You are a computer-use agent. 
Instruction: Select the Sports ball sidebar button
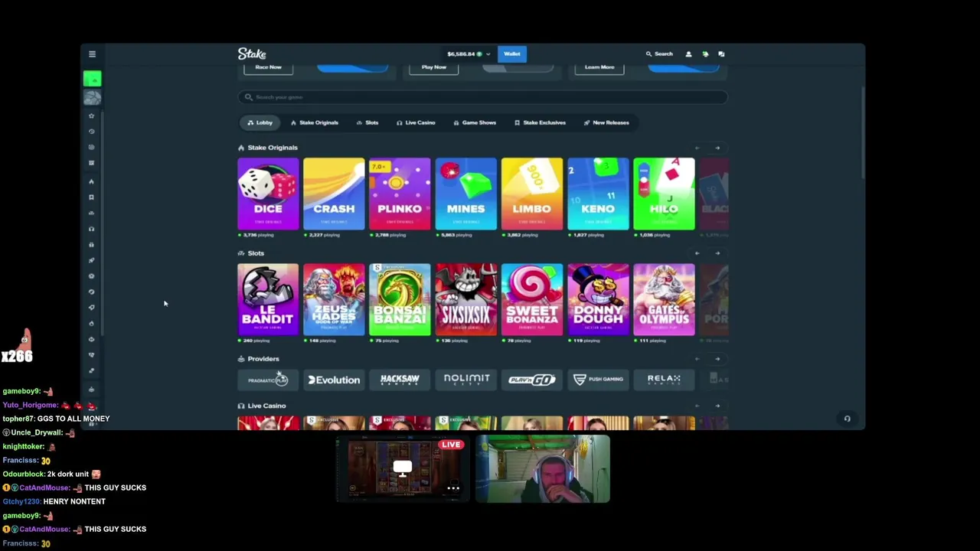coord(92,98)
